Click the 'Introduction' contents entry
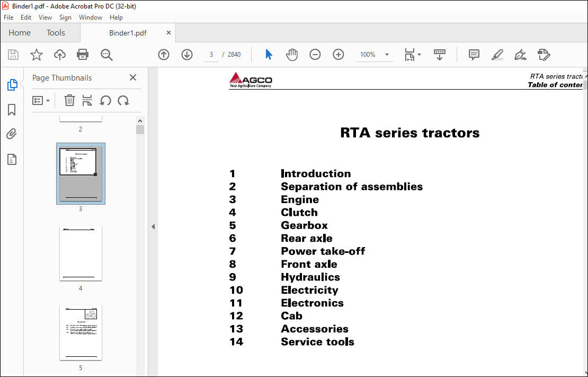This screenshot has width=588, height=377. point(316,173)
